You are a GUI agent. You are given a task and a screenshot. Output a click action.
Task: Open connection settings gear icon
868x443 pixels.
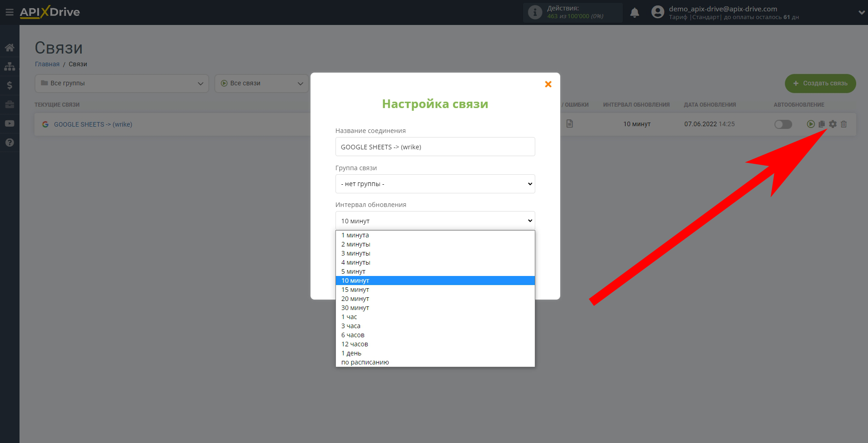833,124
